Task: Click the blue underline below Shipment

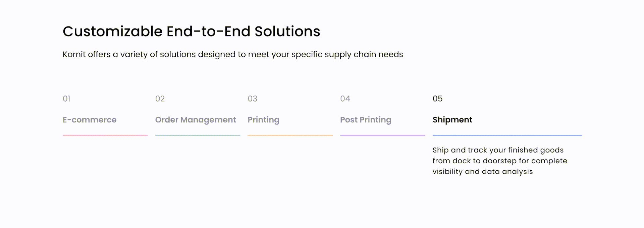Action: [x=507, y=135]
